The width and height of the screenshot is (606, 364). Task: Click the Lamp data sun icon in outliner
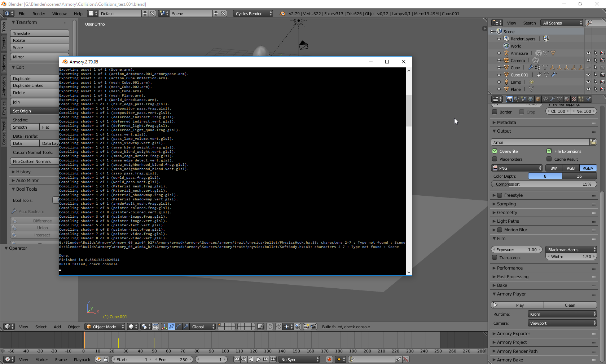(x=531, y=82)
